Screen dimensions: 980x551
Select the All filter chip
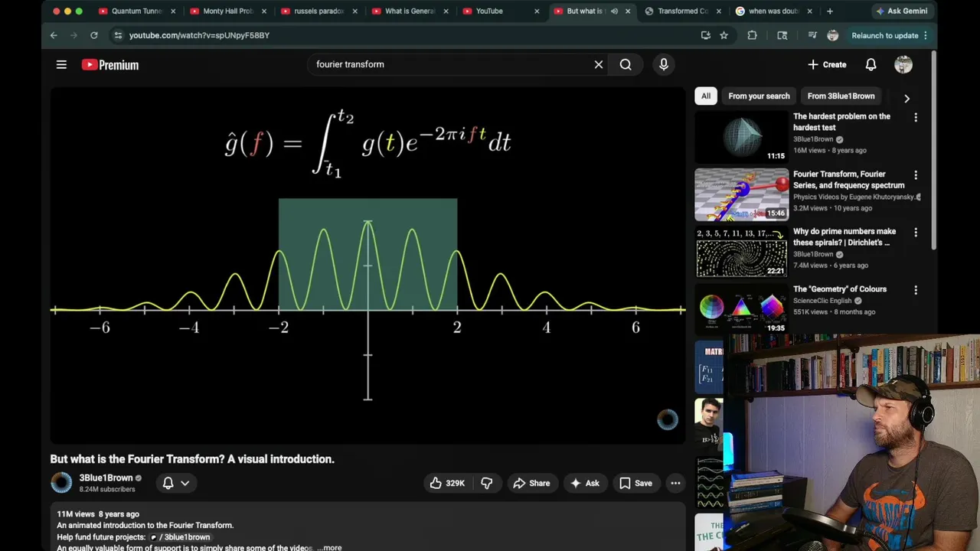coord(705,96)
